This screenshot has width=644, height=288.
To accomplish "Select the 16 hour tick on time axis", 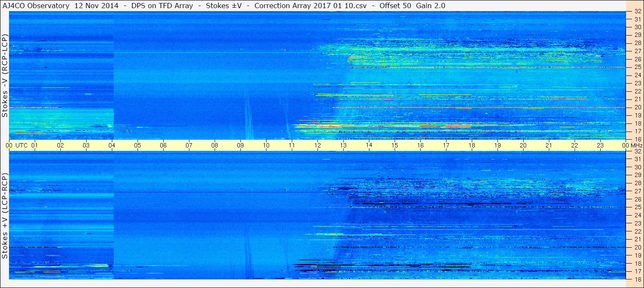I will point(420,145).
